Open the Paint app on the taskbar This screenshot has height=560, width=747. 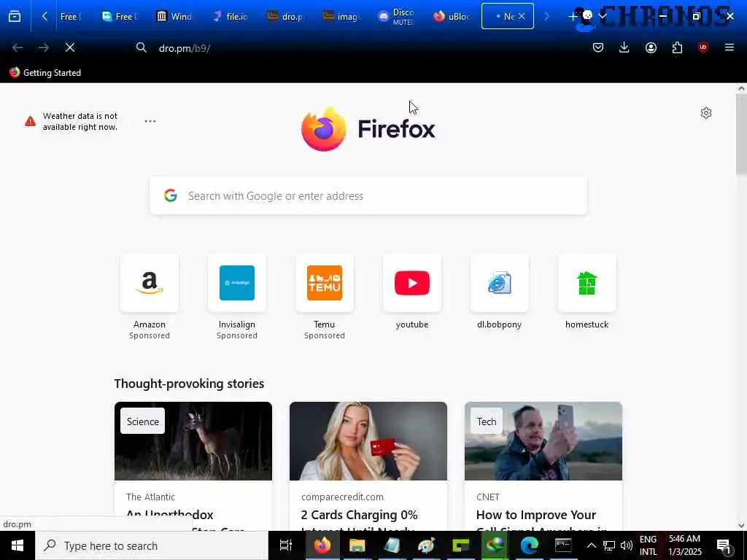[x=426, y=545]
